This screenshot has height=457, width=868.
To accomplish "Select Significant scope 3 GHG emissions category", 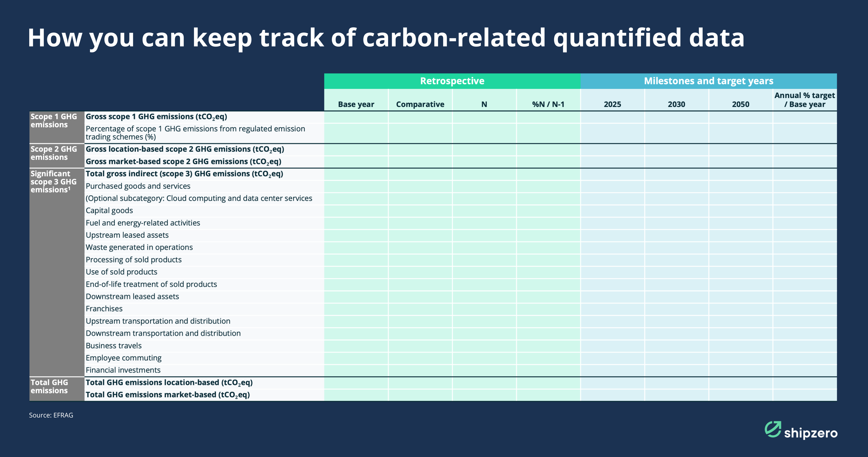I will [x=54, y=182].
